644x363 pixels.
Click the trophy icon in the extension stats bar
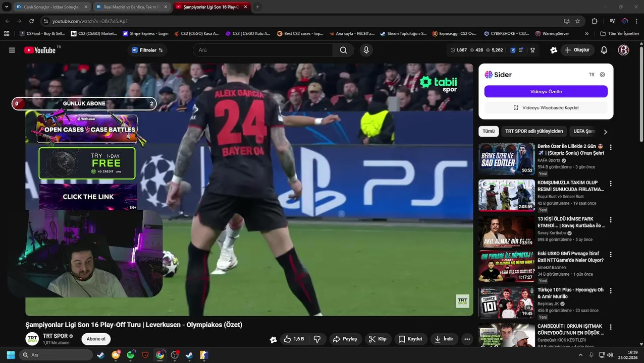532,50
